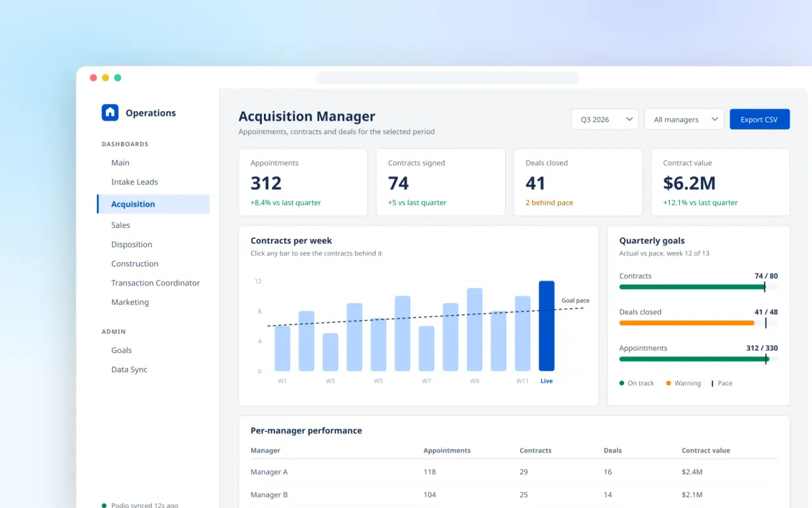The image size is (812, 508).
Task: Open Intake Leads in the sidebar
Action: 134,182
